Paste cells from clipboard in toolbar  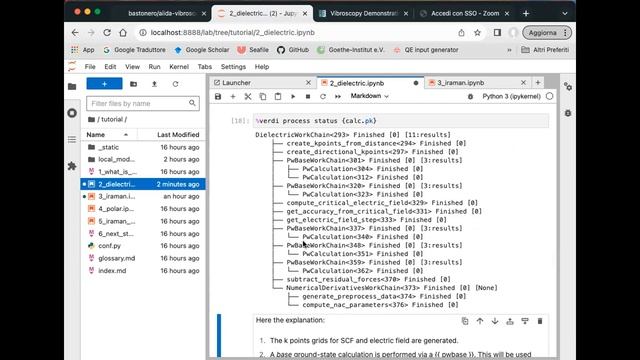click(278, 97)
